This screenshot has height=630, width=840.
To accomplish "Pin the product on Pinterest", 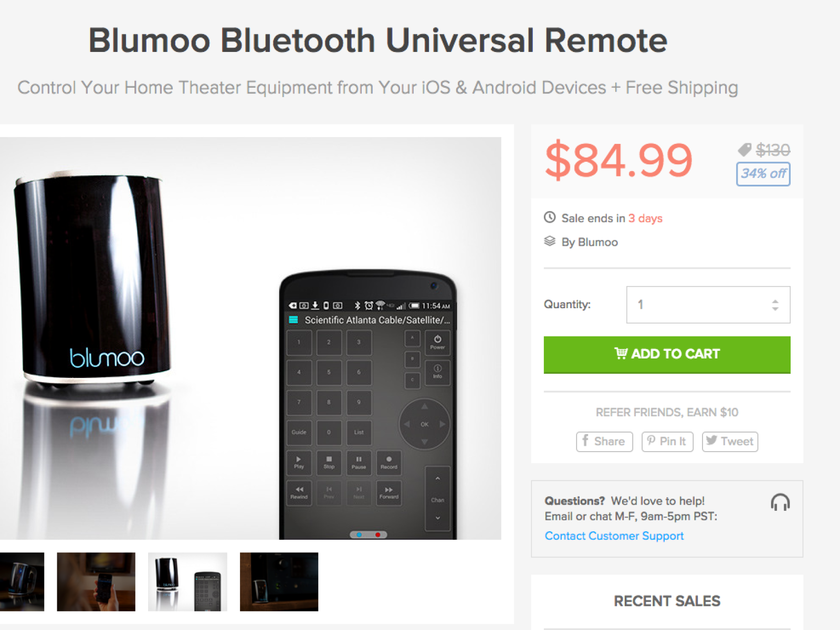I will coord(667,442).
